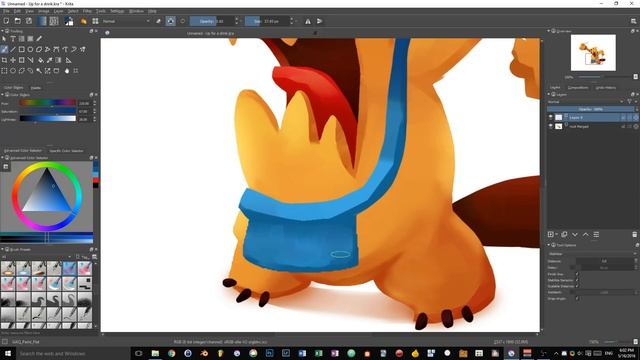Add a new paint layer

coord(551,234)
